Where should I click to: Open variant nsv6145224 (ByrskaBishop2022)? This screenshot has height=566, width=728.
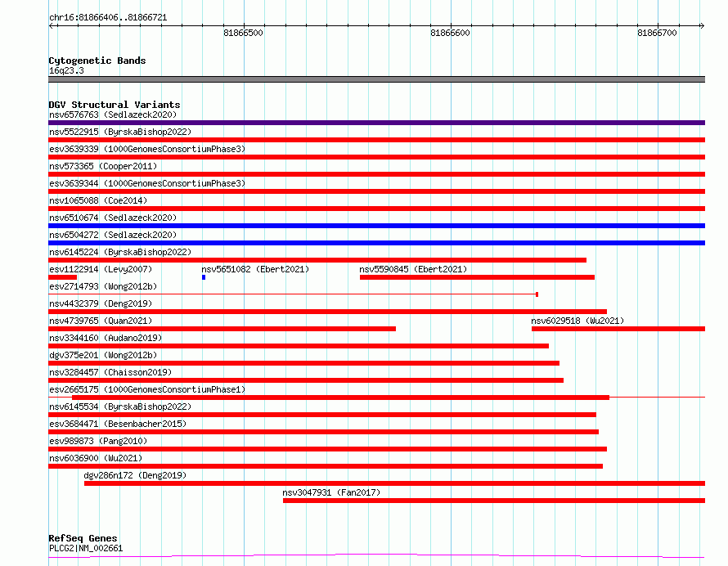120,252
